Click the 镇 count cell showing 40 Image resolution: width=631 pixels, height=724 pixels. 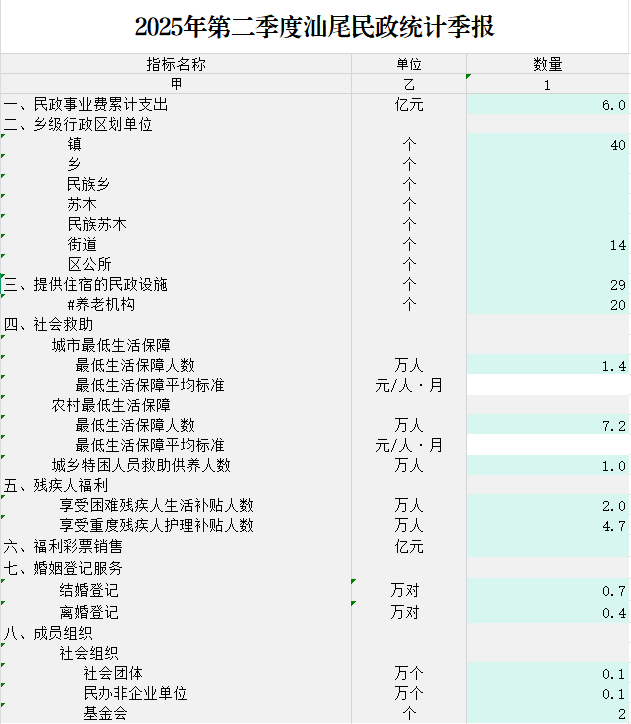click(547, 145)
